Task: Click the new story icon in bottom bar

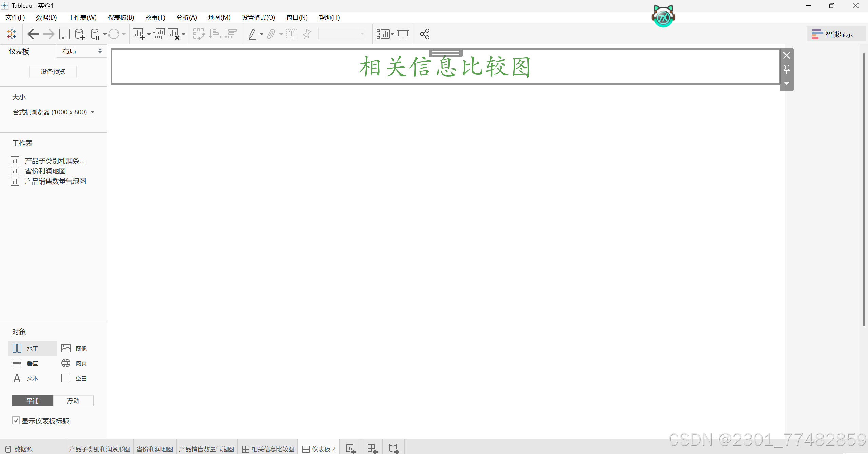Action: 394,449
